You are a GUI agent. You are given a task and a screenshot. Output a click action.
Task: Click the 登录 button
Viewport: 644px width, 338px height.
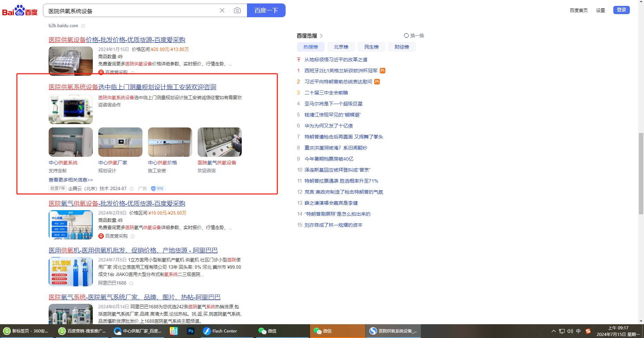pos(622,10)
